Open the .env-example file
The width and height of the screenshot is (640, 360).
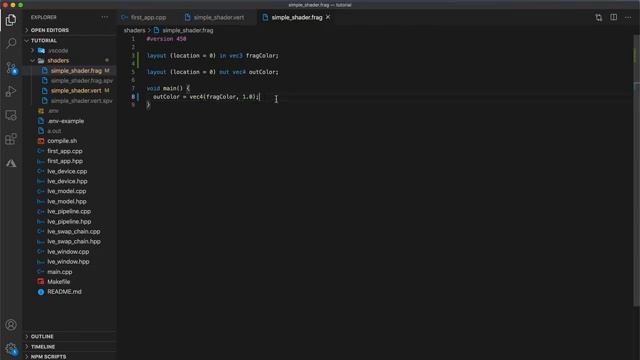(x=70, y=121)
